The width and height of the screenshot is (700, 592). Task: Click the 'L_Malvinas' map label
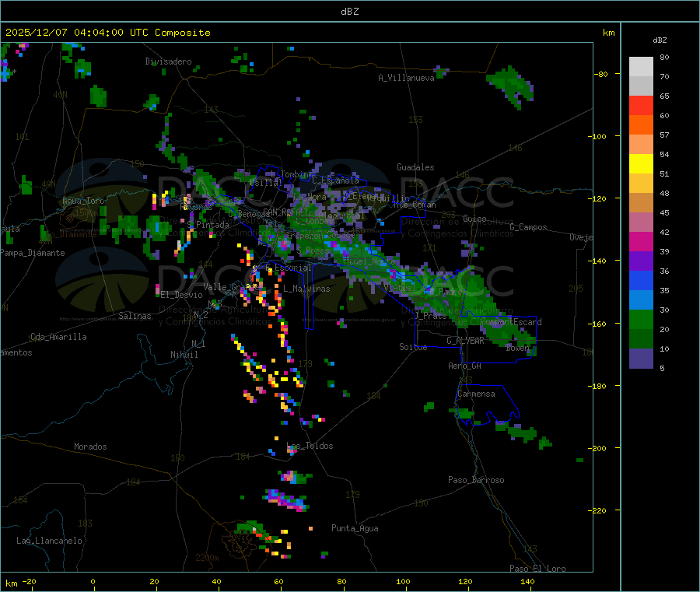pyautogui.click(x=306, y=289)
